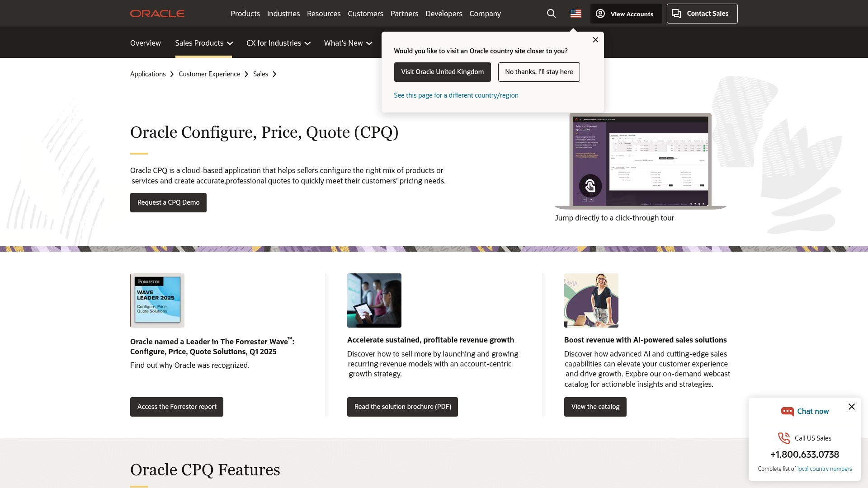
Task: Choose No thanks, I'll stay here
Action: (x=538, y=72)
